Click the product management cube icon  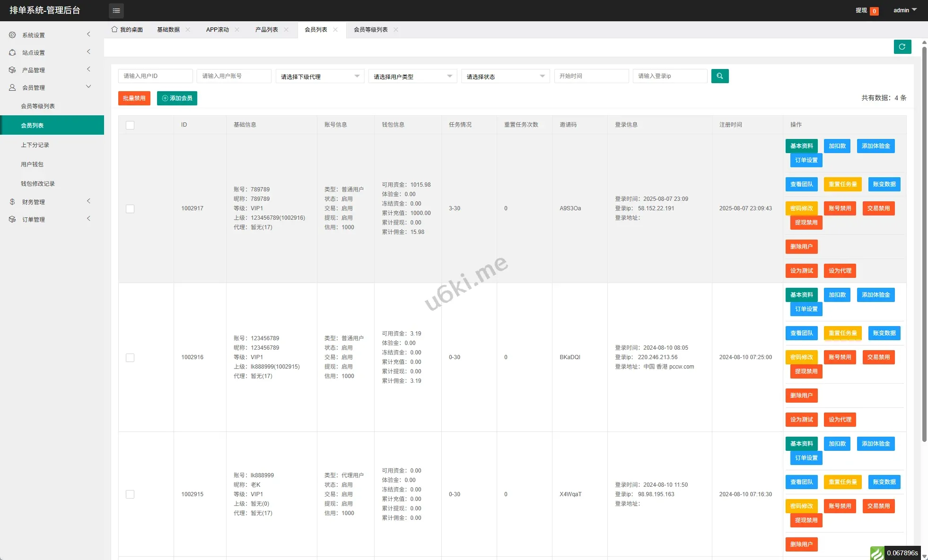click(x=12, y=70)
